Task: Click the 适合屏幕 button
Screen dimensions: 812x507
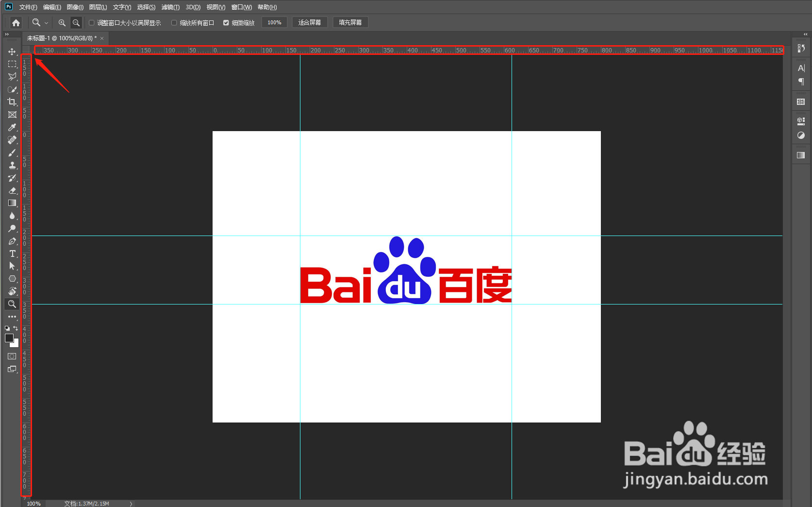Action: point(310,22)
